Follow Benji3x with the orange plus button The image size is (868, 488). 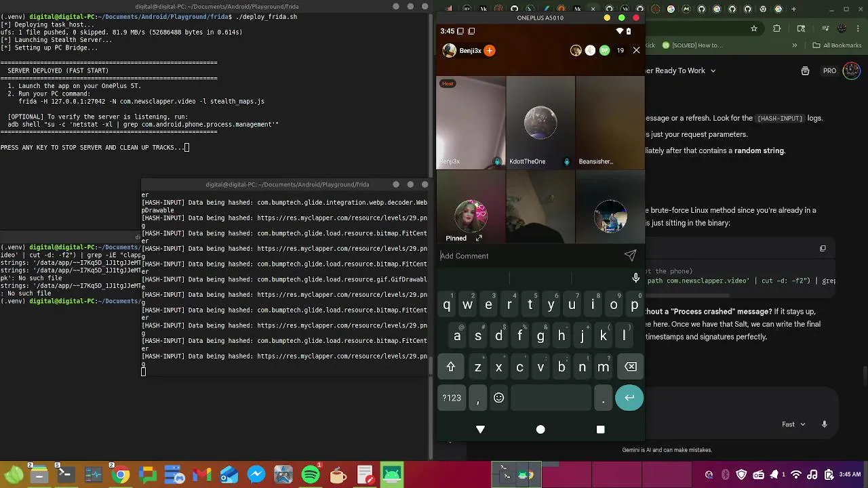point(490,50)
